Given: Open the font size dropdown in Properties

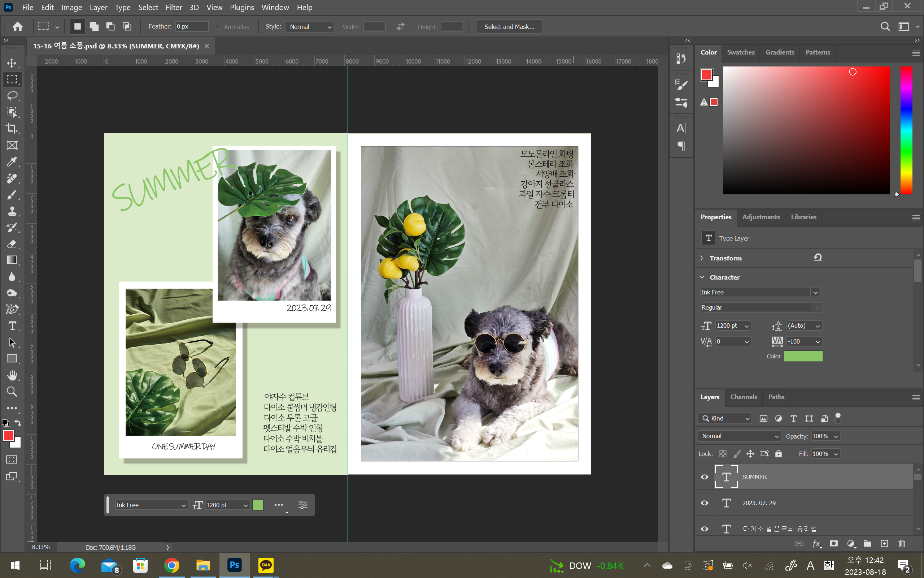Looking at the screenshot, I should [x=747, y=326].
